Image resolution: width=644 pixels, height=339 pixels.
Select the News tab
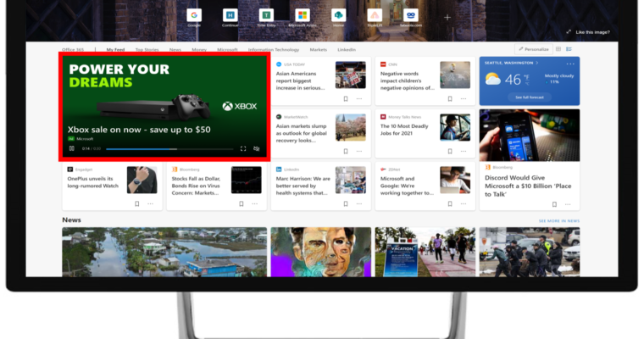click(x=175, y=49)
